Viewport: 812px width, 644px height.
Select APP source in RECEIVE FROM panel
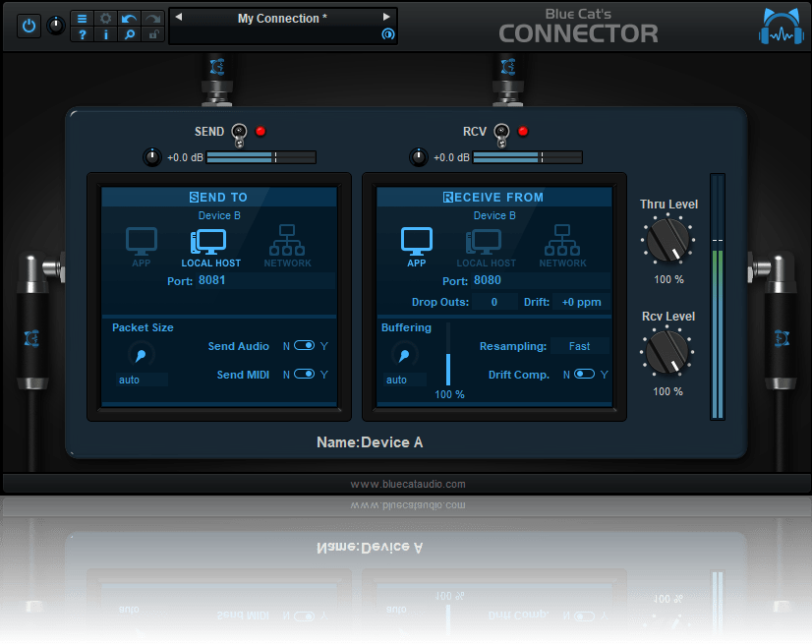[416, 241]
